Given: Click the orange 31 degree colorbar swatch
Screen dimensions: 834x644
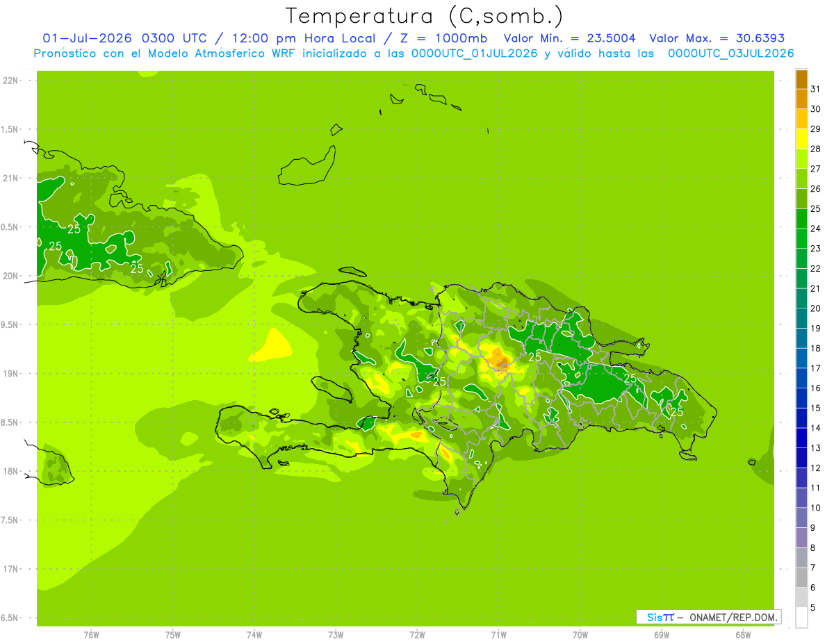Looking at the screenshot, I should (x=801, y=79).
